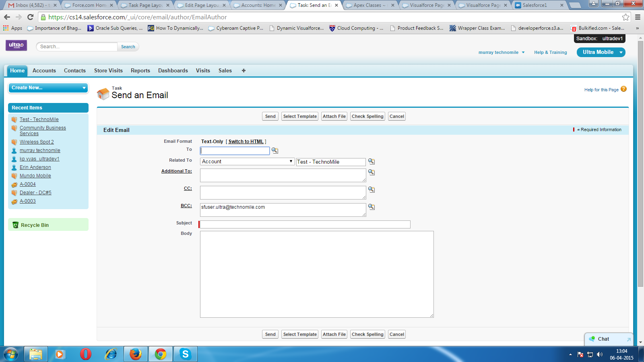Go to the Visits tab

click(x=203, y=71)
